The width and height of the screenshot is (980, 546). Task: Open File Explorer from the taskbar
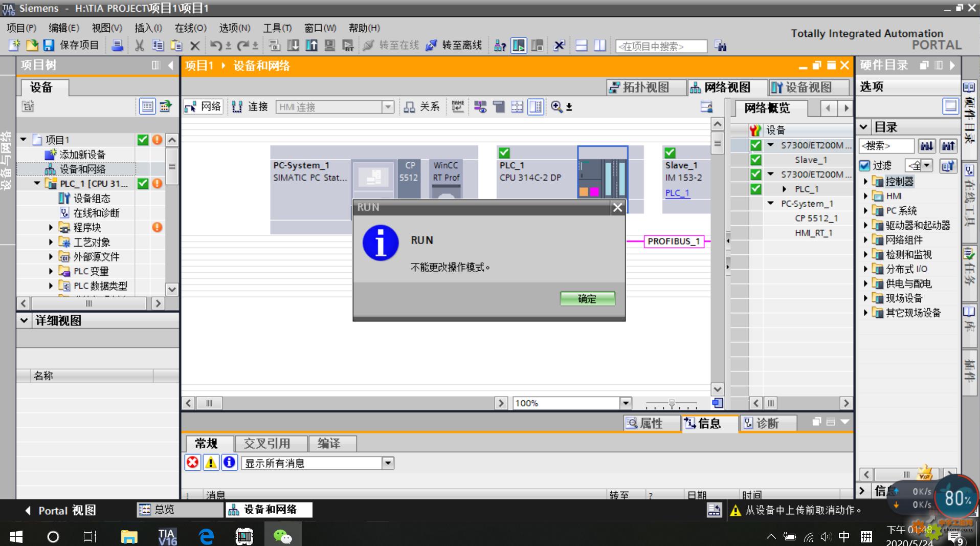pyautogui.click(x=129, y=536)
